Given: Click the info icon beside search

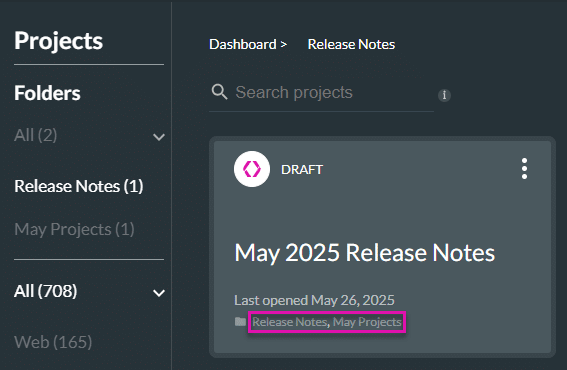Looking at the screenshot, I should [x=444, y=95].
